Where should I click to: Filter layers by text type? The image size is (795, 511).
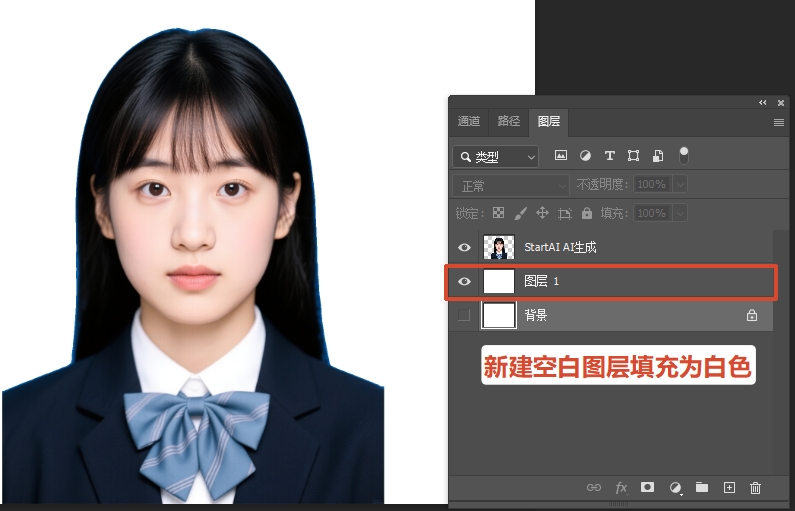click(609, 156)
